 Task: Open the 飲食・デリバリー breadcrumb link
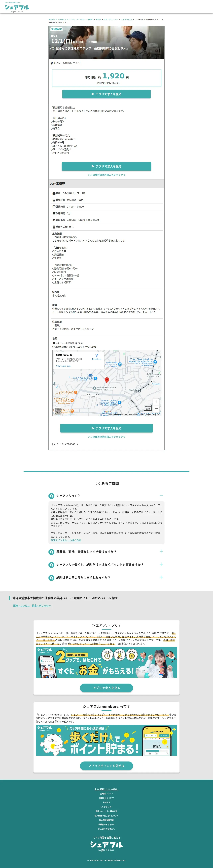(x=110, y=20)
